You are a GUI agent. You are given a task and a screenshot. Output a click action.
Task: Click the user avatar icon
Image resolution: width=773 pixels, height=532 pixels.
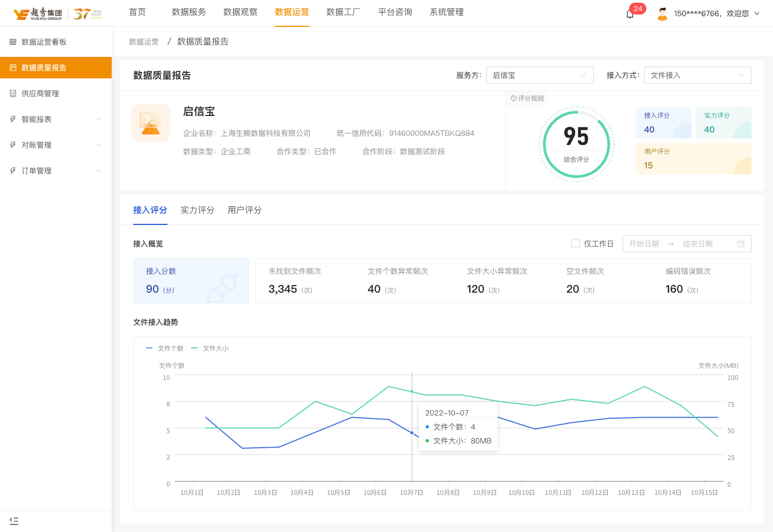coord(662,13)
